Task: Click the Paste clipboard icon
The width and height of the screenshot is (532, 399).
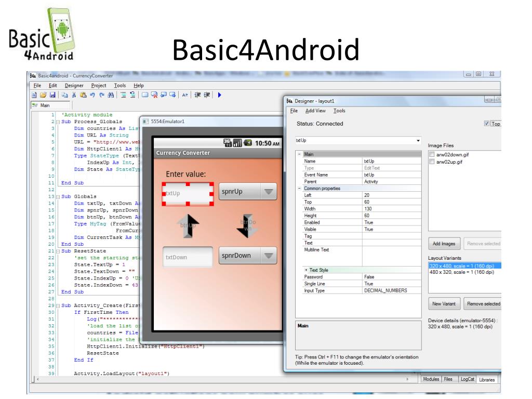Action: [83, 95]
